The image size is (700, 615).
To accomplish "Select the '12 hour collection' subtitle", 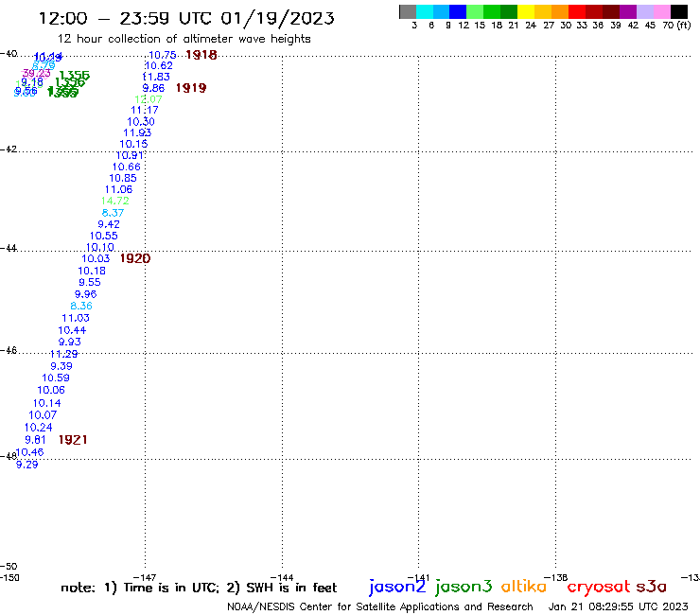I will [x=184, y=39].
